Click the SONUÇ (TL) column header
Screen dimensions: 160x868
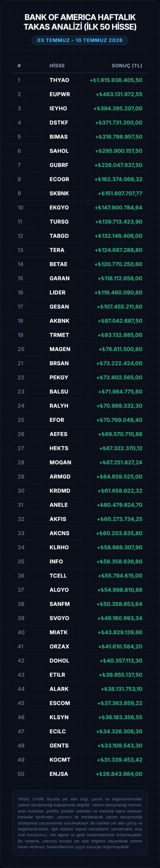127,65
